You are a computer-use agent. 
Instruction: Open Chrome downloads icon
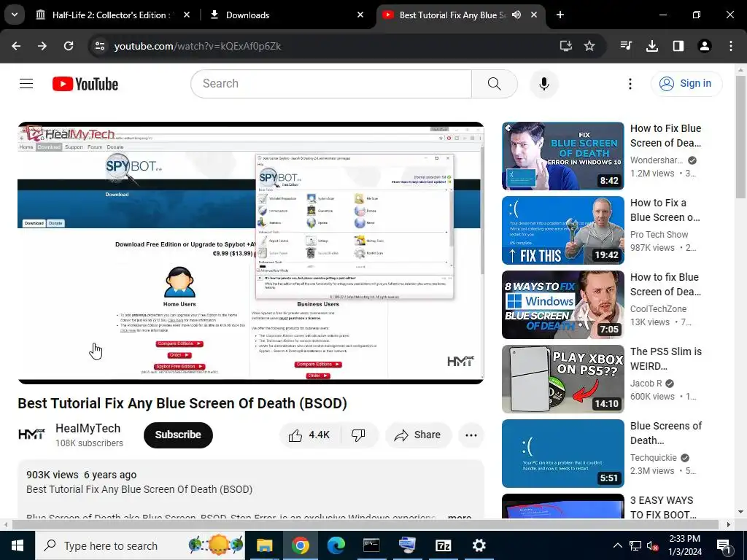click(x=652, y=46)
